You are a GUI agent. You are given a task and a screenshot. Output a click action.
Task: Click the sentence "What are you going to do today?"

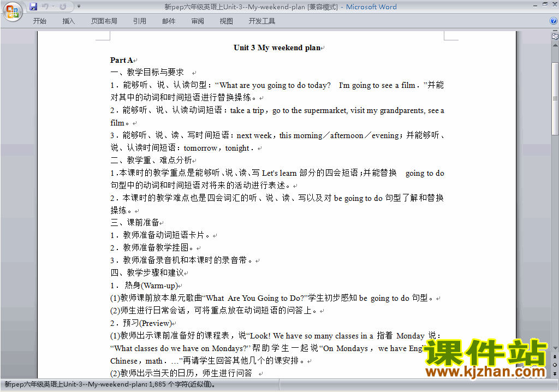[x=275, y=85]
